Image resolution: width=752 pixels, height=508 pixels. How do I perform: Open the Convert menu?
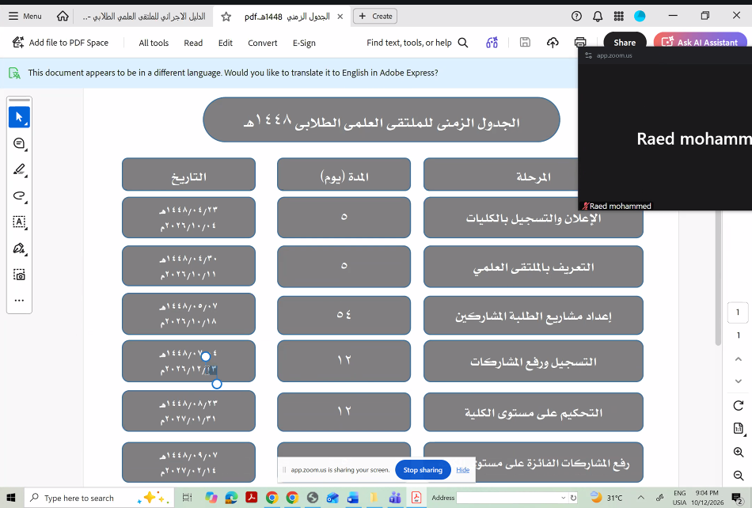tap(262, 43)
